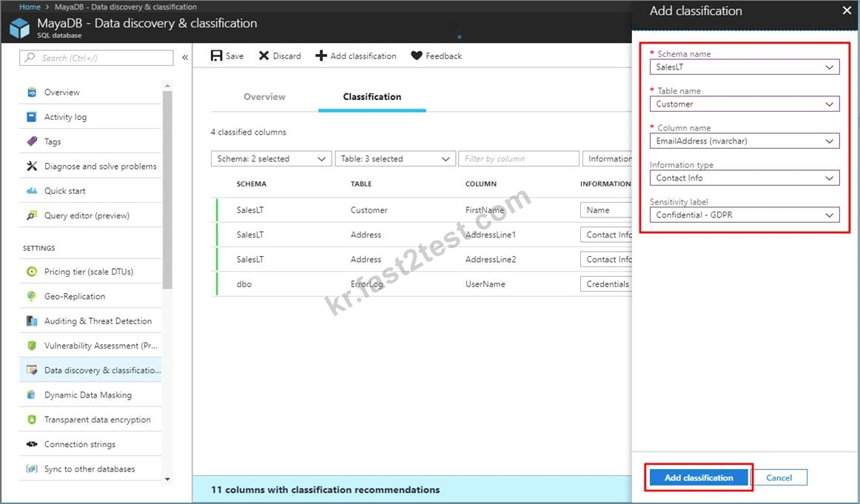Select the Classification tab
This screenshot has width=860, height=504.
click(372, 96)
